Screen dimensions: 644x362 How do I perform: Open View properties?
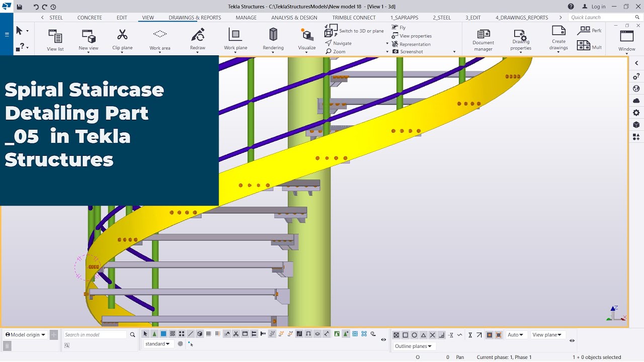point(412,36)
